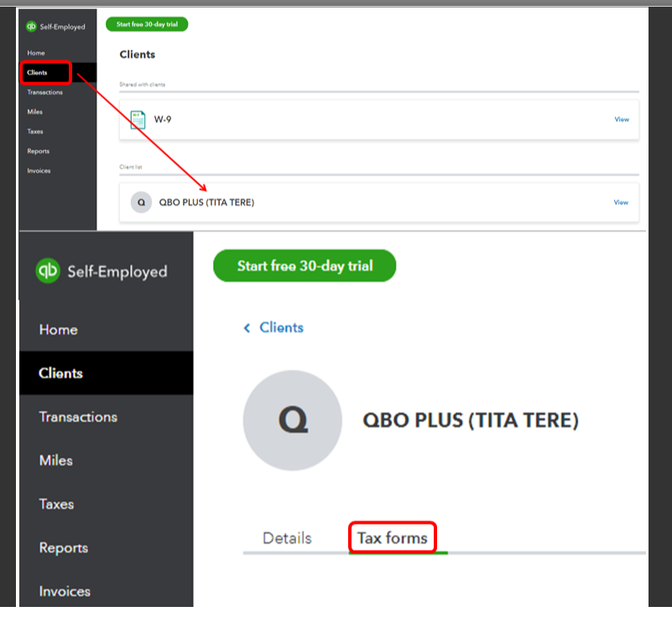This screenshot has height=617, width=672.
Task: Switch to the Details tab
Action: [x=287, y=538]
